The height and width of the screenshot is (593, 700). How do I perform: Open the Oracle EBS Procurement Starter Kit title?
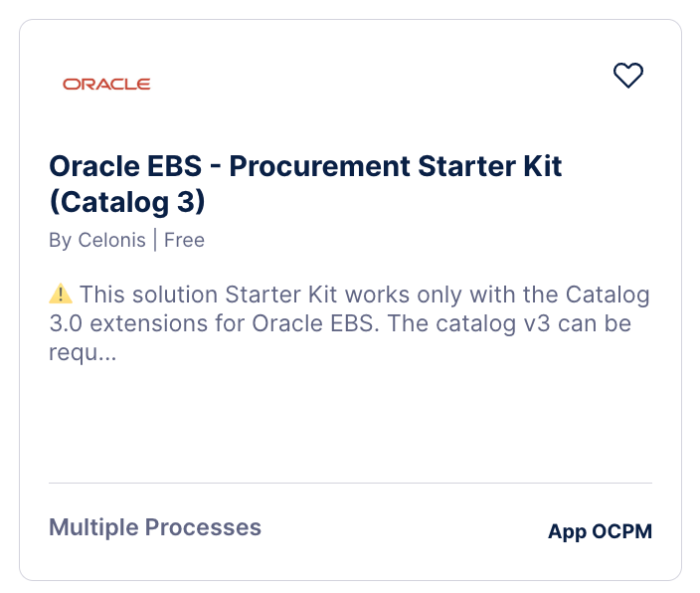click(x=305, y=166)
